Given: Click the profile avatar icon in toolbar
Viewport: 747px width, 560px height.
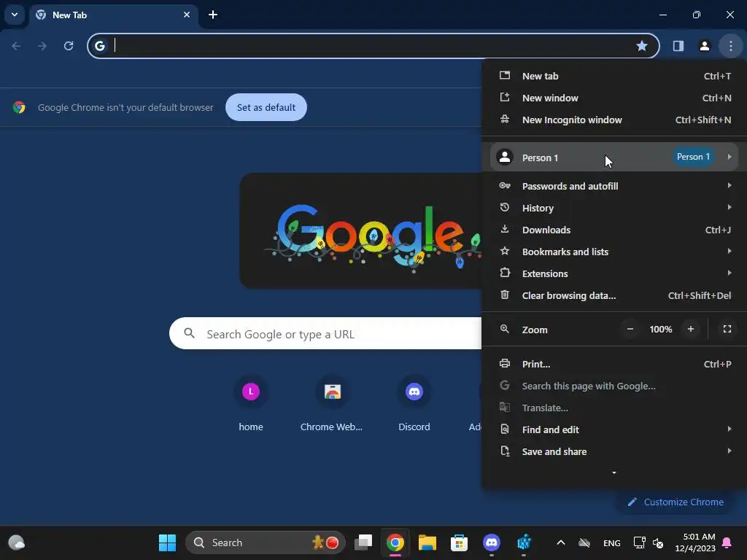Looking at the screenshot, I should [x=704, y=46].
